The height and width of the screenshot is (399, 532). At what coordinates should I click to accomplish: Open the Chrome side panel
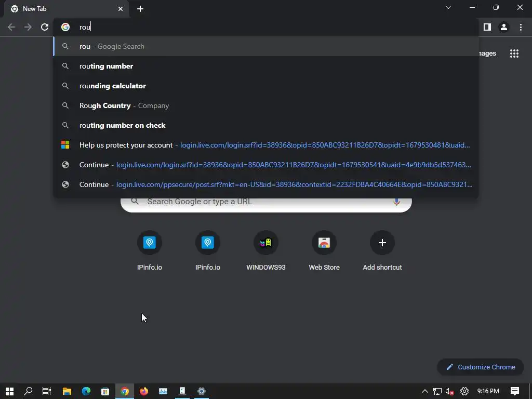tap(487, 27)
